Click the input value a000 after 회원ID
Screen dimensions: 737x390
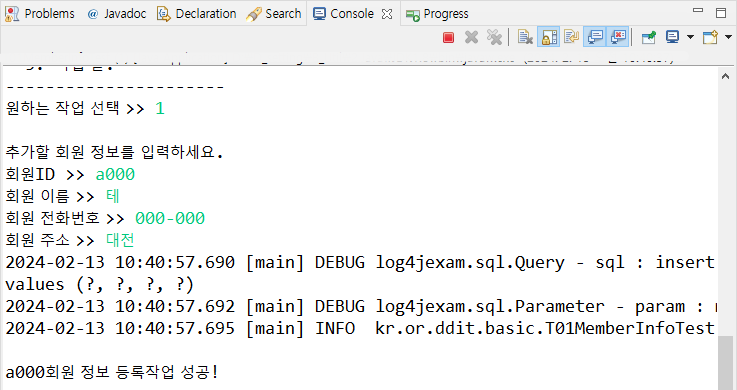pyautogui.click(x=115, y=174)
